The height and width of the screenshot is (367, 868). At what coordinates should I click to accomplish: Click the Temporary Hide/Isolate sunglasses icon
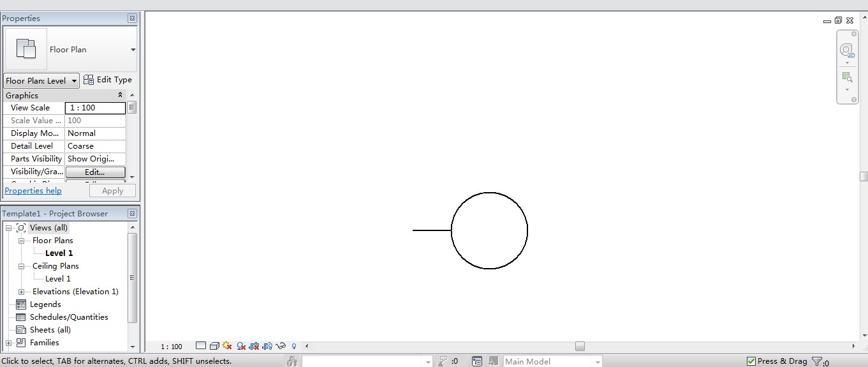pyautogui.click(x=281, y=346)
